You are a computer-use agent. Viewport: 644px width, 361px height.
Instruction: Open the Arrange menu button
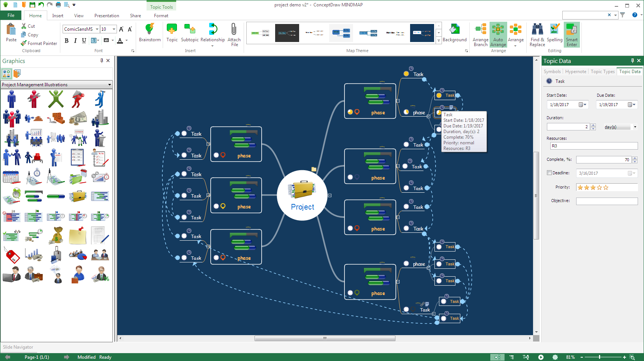[x=516, y=34]
